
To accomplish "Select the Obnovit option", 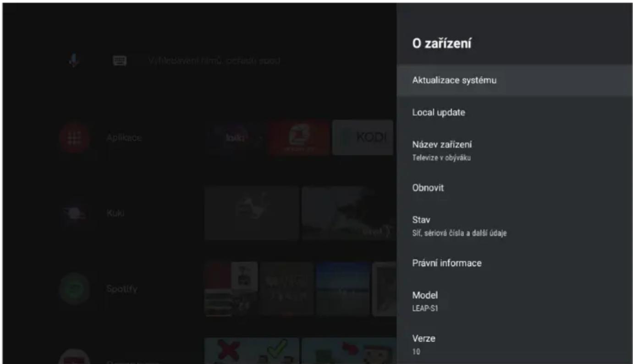I will click(514, 188).
